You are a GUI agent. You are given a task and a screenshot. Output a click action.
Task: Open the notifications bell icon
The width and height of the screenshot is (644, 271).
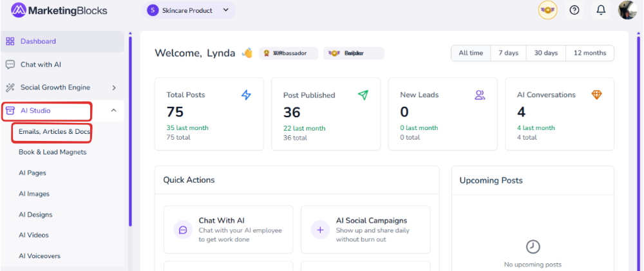(x=601, y=10)
